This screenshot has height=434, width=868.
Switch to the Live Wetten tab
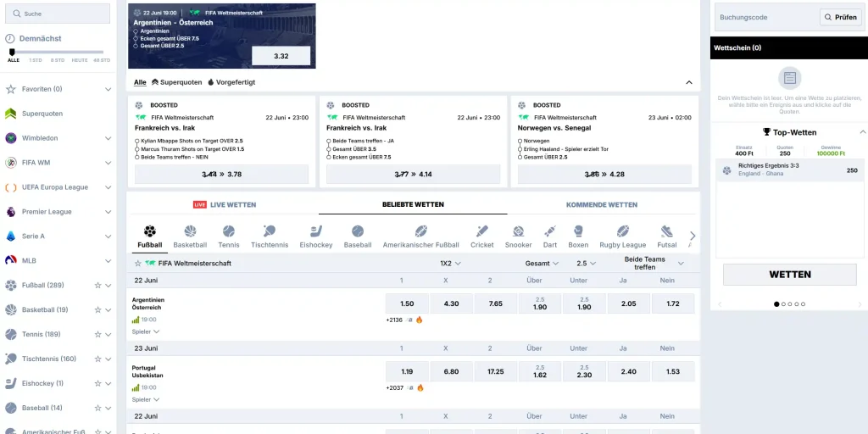pos(225,205)
